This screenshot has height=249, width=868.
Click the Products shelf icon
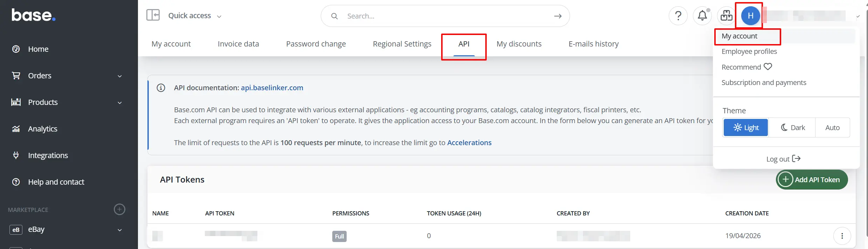pyautogui.click(x=16, y=102)
